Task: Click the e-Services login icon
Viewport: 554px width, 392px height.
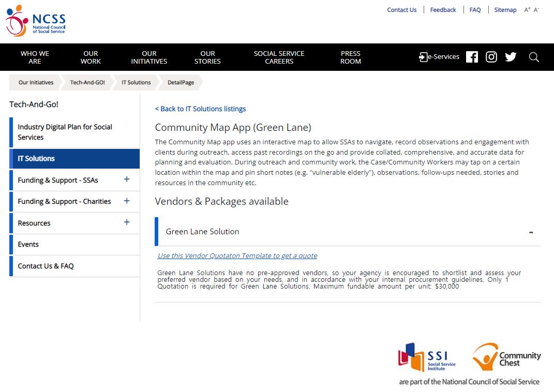Action: click(439, 57)
